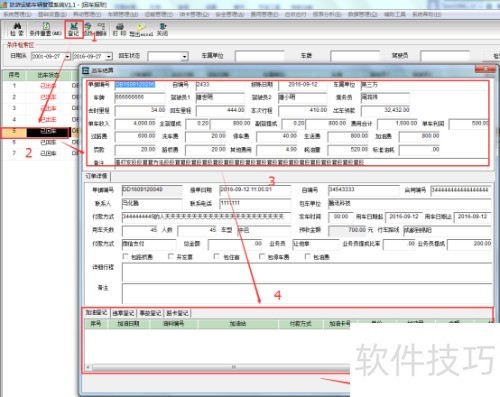The image size is (500, 397).
Task: Open the start date 2001-09-27 dropdown
Action: pos(67,56)
